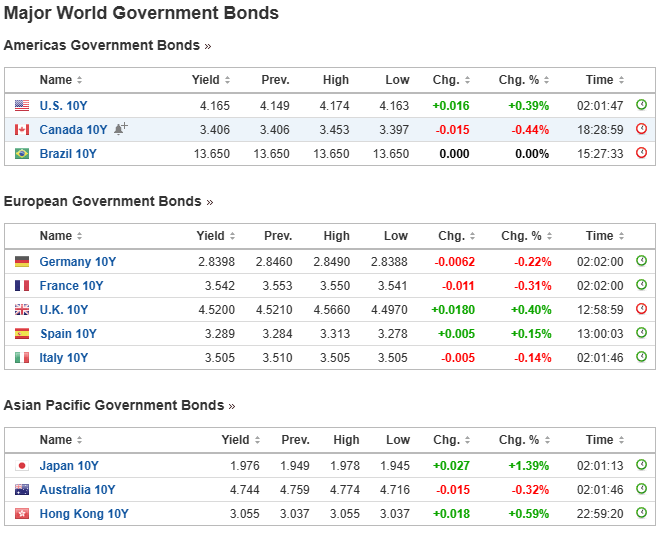This screenshot has width=662, height=535.
Task: Click the Australia flag icon
Action: (x=22, y=490)
